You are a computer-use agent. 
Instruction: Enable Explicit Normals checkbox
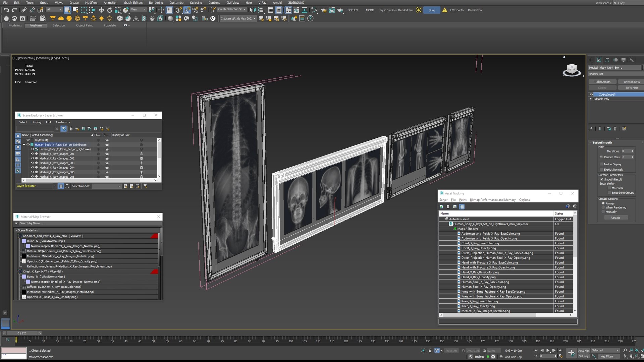pyautogui.click(x=601, y=170)
